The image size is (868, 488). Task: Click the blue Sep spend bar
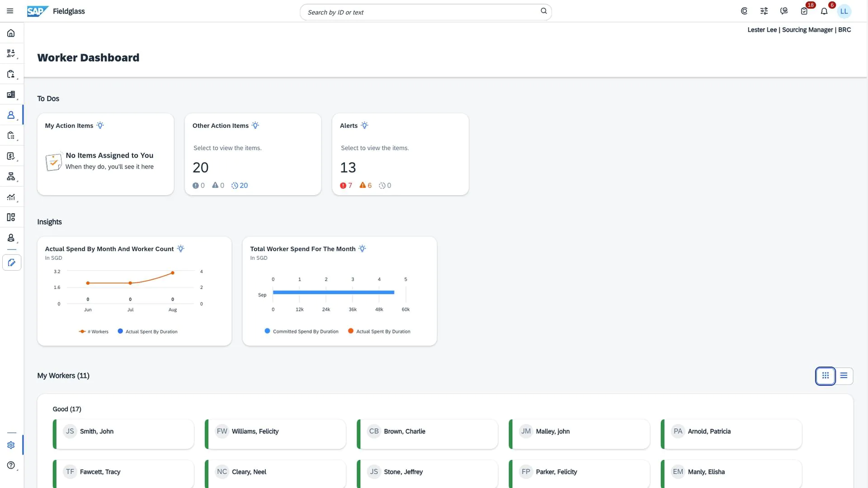333,292
